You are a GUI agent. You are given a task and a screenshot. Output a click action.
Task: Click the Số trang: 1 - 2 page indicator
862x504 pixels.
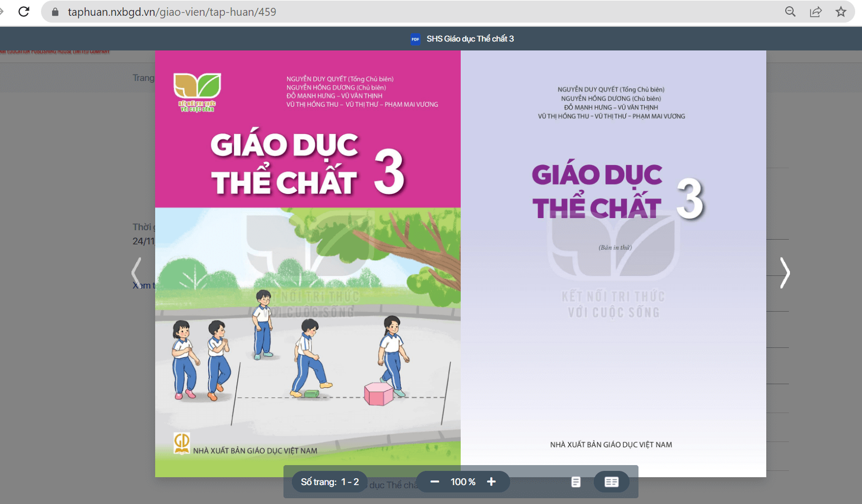330,482
